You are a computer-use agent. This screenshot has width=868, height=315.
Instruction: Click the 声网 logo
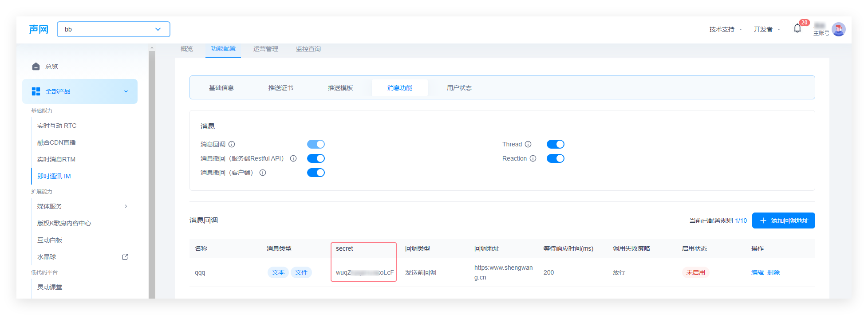point(39,29)
